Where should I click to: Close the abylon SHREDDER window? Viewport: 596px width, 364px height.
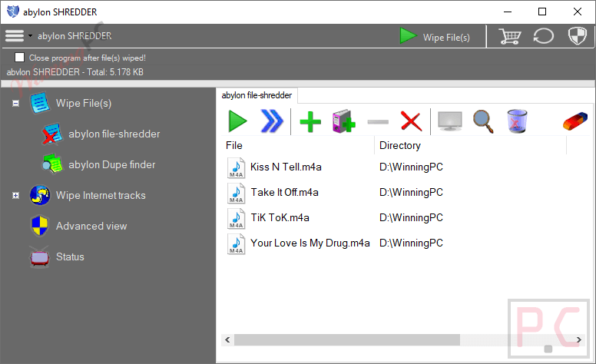tap(578, 12)
